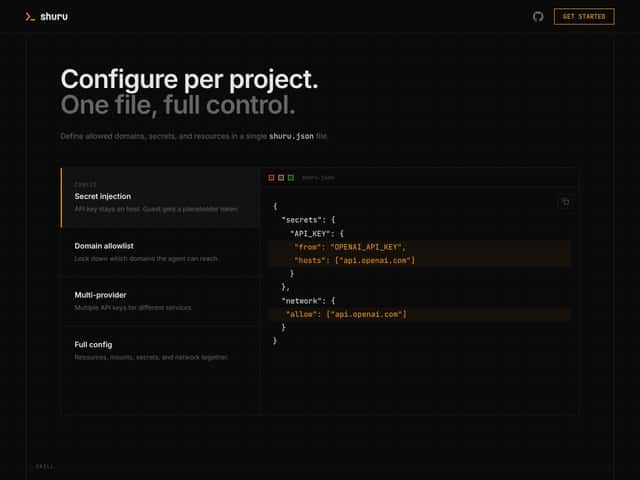Viewport: 640px width, 480px height.
Task: Click the highlighted "allow" code line
Action: click(420, 314)
